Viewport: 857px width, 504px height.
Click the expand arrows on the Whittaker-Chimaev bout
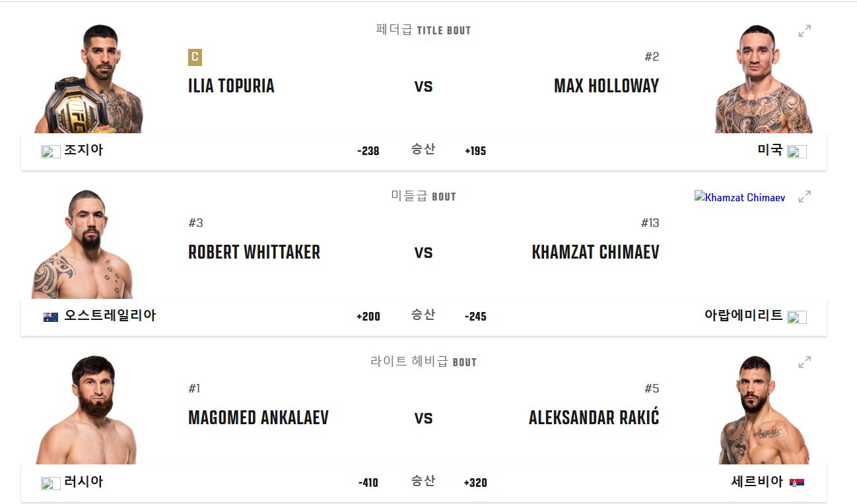click(804, 196)
